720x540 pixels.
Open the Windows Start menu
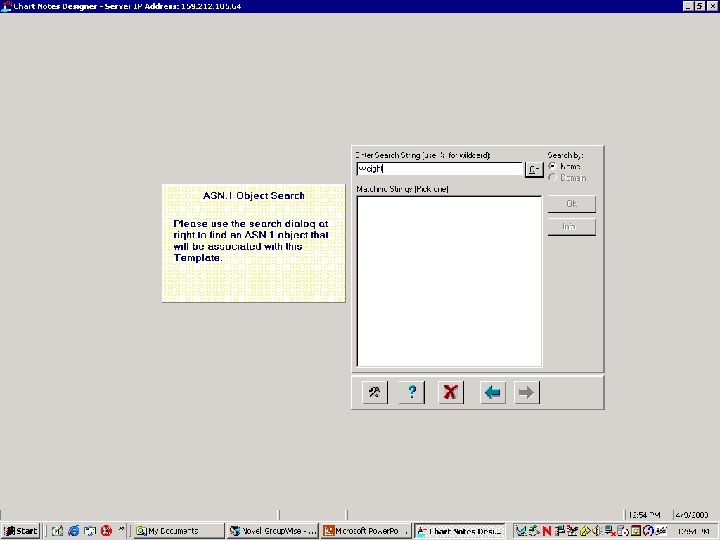coord(21,531)
